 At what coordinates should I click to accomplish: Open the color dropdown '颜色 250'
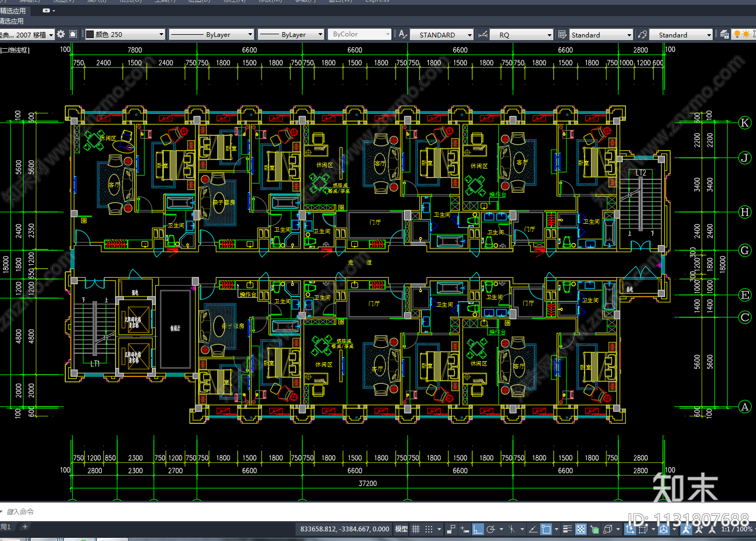[125, 34]
